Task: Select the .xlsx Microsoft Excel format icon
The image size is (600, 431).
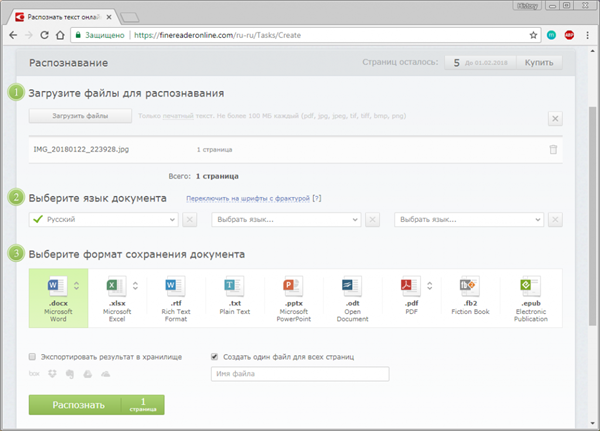Action: point(116,286)
